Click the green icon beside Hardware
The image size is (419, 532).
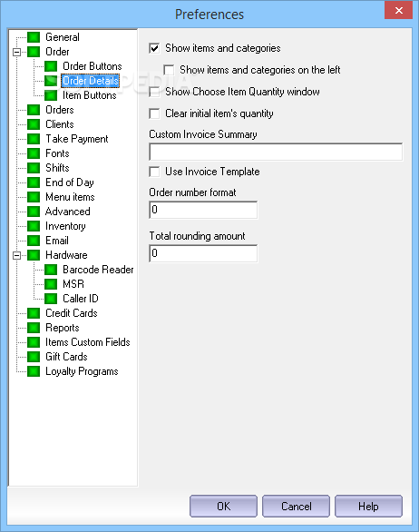click(34, 255)
